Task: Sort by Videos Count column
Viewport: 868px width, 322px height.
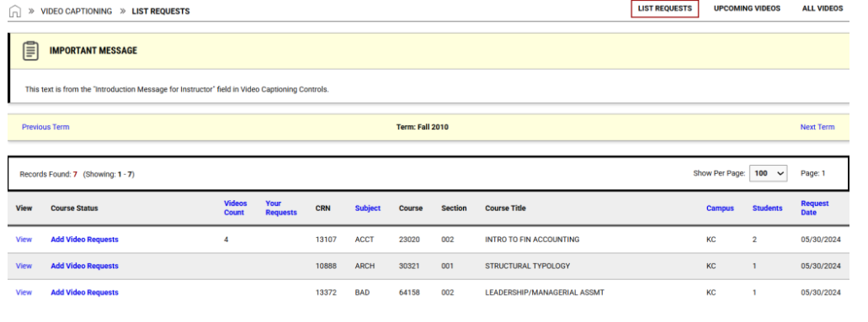Action: point(235,208)
